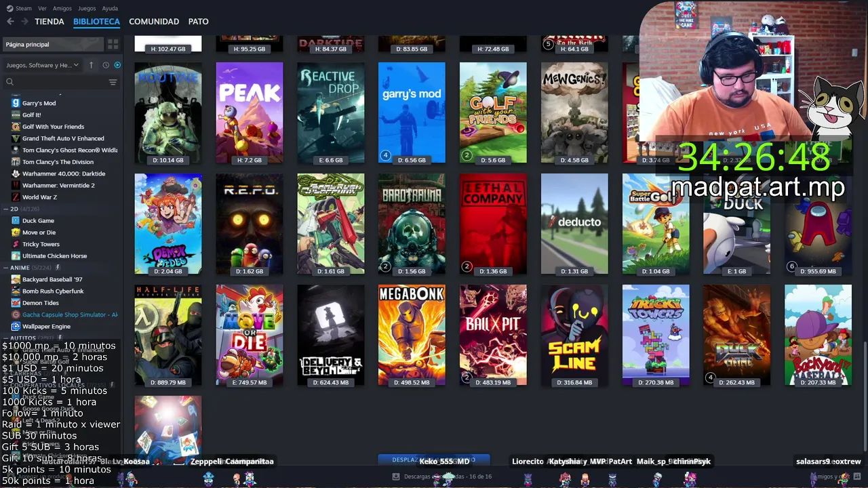The height and width of the screenshot is (488, 868).
Task: Select Grand Theft Auto V Enhanced
Action: [63, 138]
